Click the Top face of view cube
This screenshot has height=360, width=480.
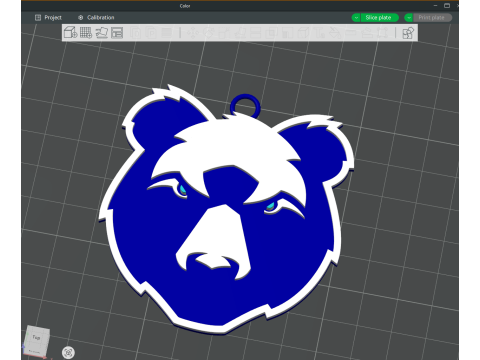(x=36, y=337)
